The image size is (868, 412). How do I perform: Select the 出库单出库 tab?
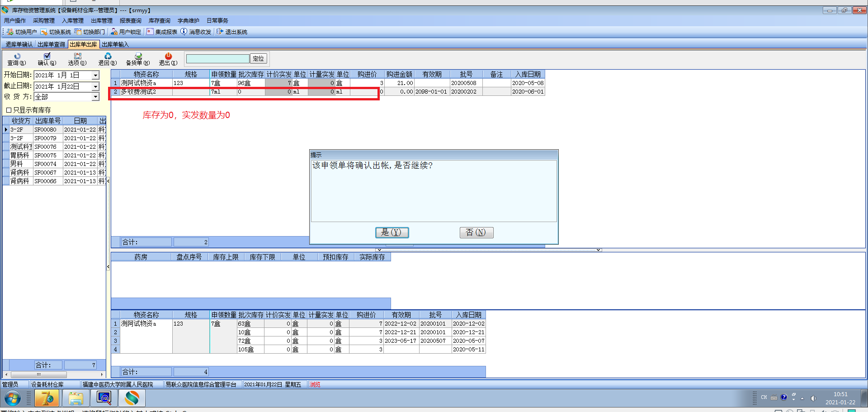pos(84,44)
